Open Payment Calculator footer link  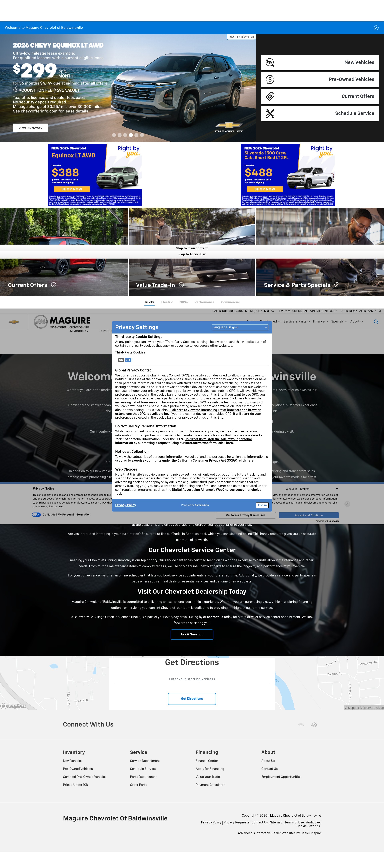(210, 785)
